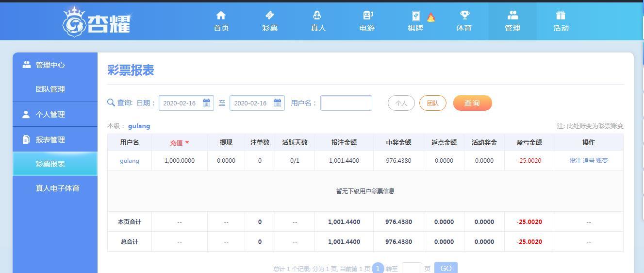Click the gulang username link in table
Viewport: 644px width, 273px height.
pyautogui.click(x=130, y=160)
